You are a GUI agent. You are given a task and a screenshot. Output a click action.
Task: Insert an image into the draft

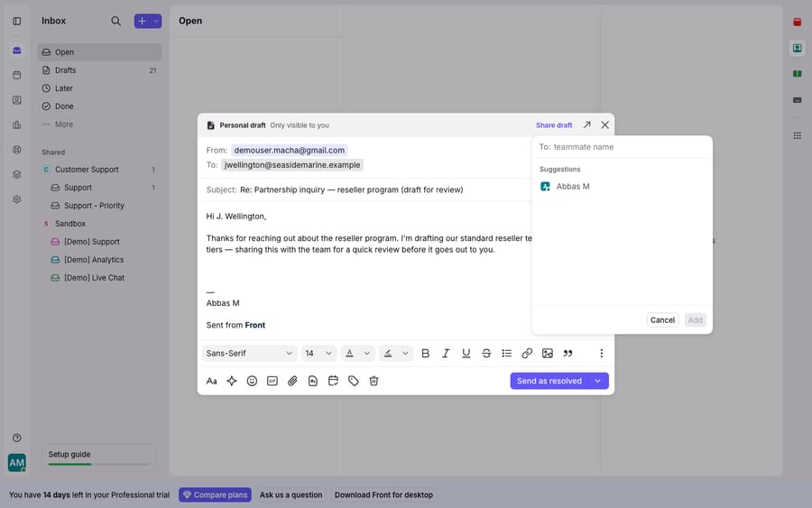[x=548, y=353]
